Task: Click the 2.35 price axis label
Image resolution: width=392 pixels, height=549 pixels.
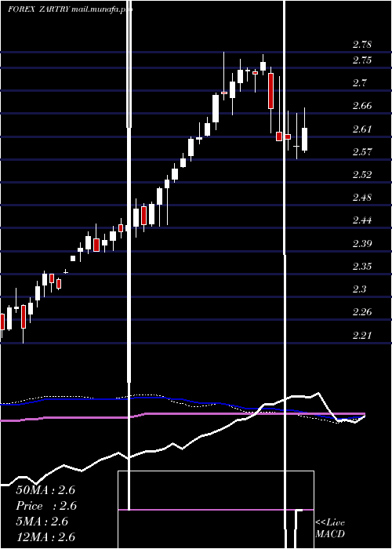Action: point(362,267)
